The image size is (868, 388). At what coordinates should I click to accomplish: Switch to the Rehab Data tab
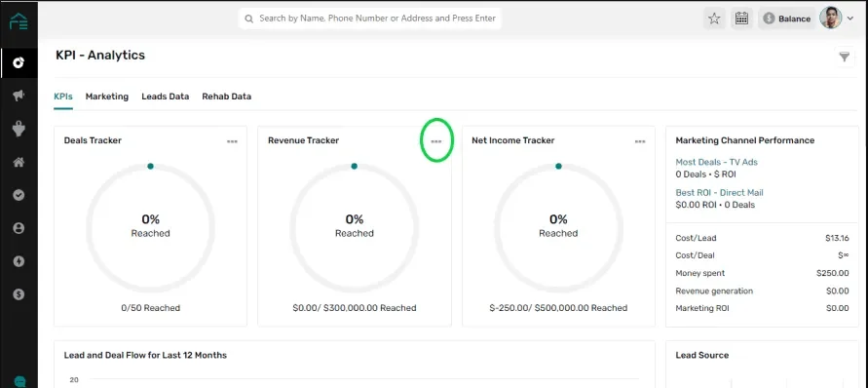(x=226, y=97)
